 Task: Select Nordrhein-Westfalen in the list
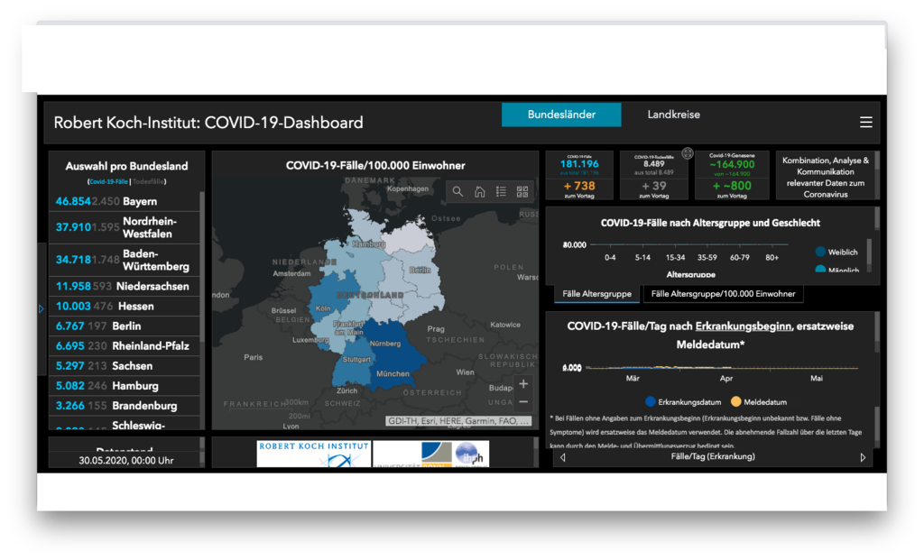125,227
